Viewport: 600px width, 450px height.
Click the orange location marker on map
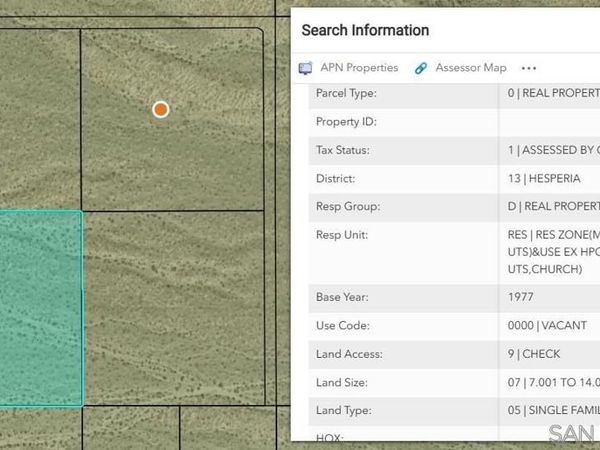pyautogui.click(x=160, y=110)
